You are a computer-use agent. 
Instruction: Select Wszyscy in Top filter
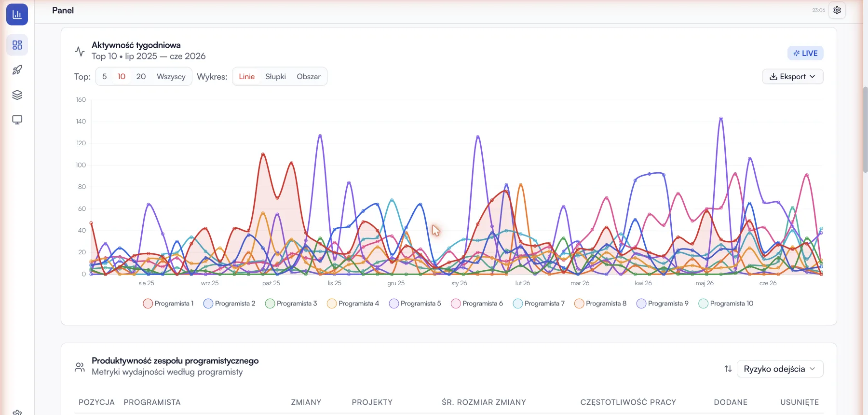click(171, 77)
